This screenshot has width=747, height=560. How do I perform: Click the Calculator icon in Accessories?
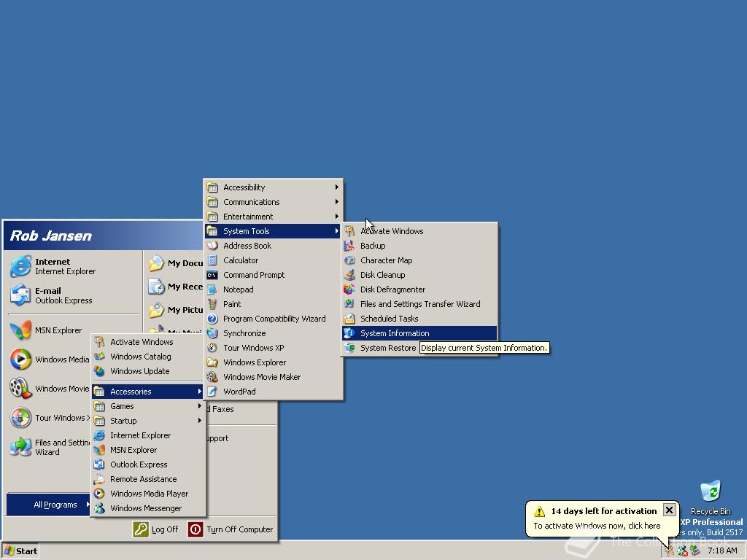(x=212, y=260)
